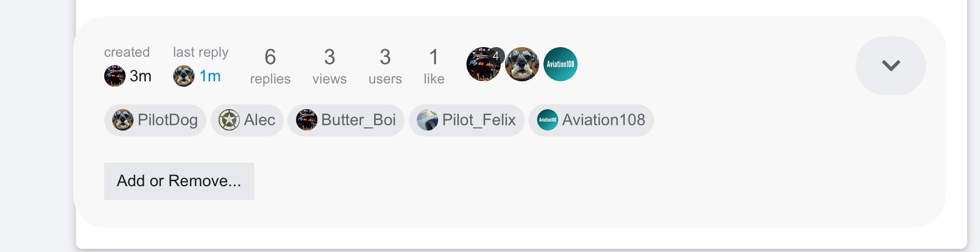Screen dimensions: 980x252
Task: Open the Butter_Boi participant chip
Action: click(346, 120)
